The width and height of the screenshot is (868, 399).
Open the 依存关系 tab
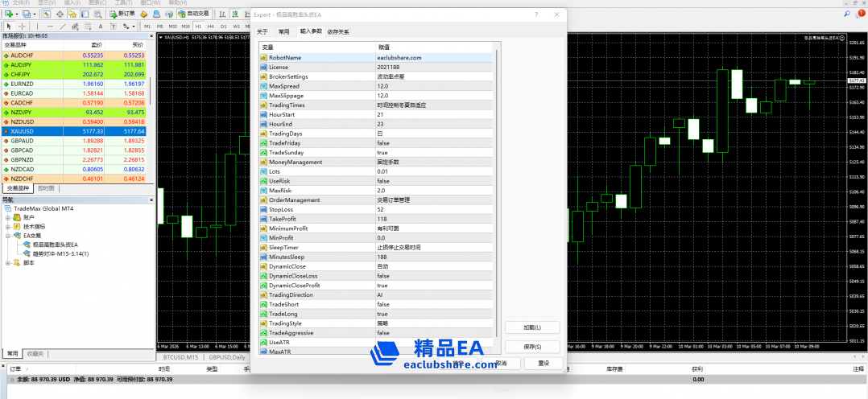(x=338, y=31)
